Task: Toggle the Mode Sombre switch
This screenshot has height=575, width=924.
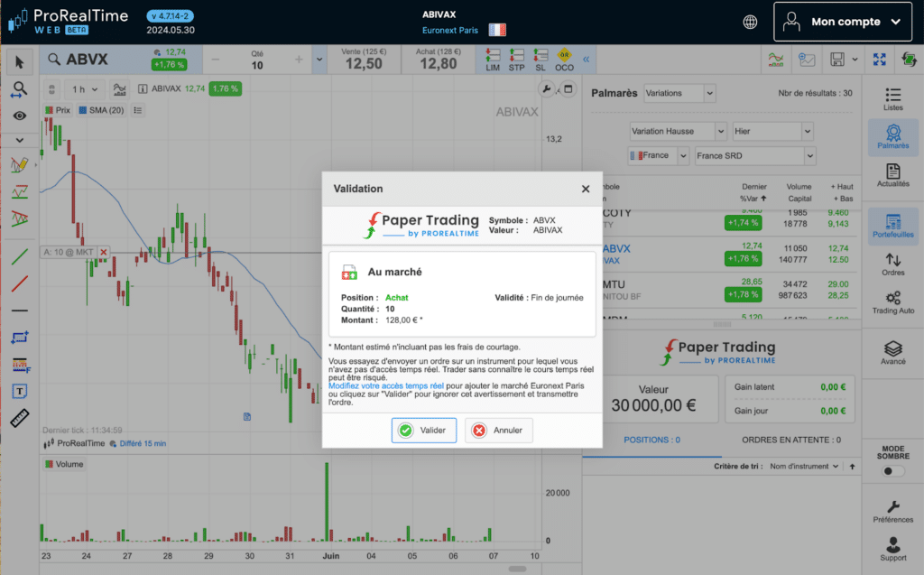Action: coord(892,470)
